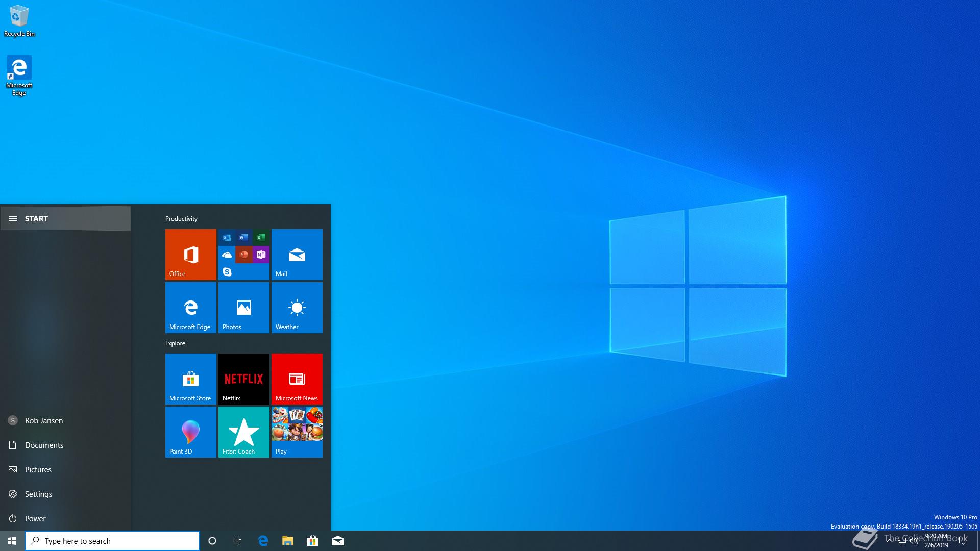
Task: Expand the START hamburger menu
Action: [x=65, y=218]
